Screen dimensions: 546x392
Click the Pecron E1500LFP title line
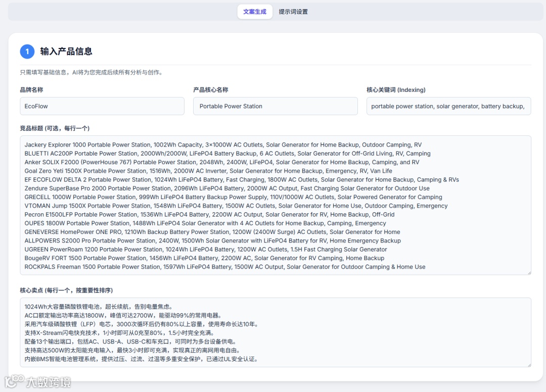(x=209, y=214)
